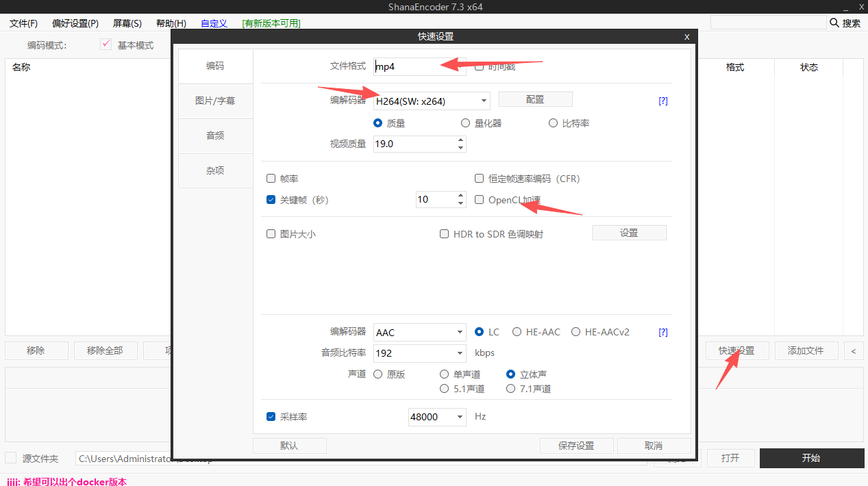The height and width of the screenshot is (486, 868).
Task: Enable OpenCL加速 option
Action: tap(479, 199)
